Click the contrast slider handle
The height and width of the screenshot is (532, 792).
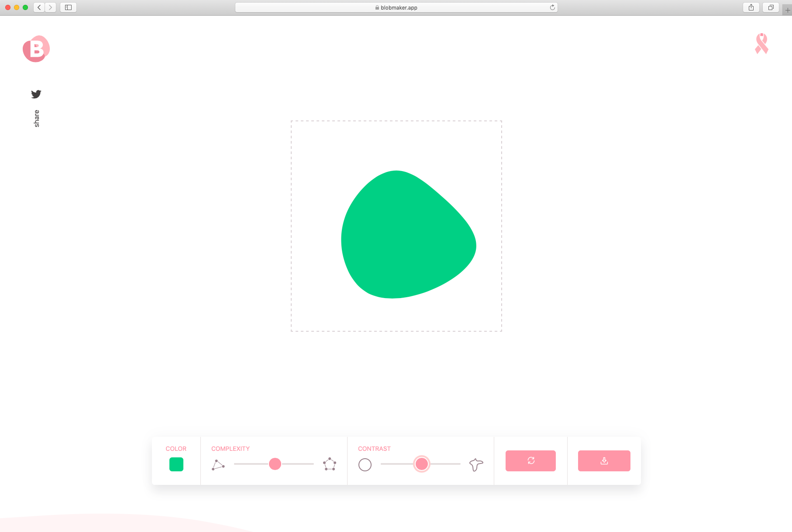click(422, 464)
